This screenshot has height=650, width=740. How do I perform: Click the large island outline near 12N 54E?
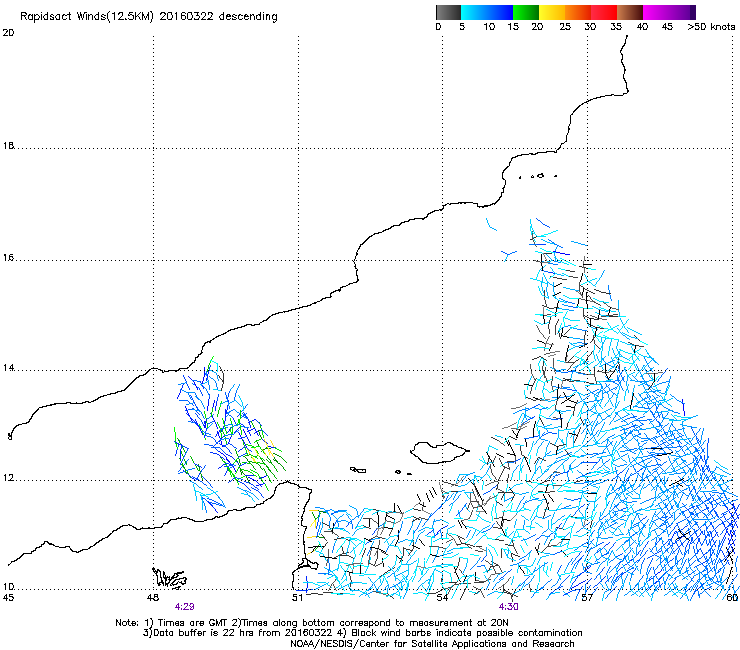(439, 453)
